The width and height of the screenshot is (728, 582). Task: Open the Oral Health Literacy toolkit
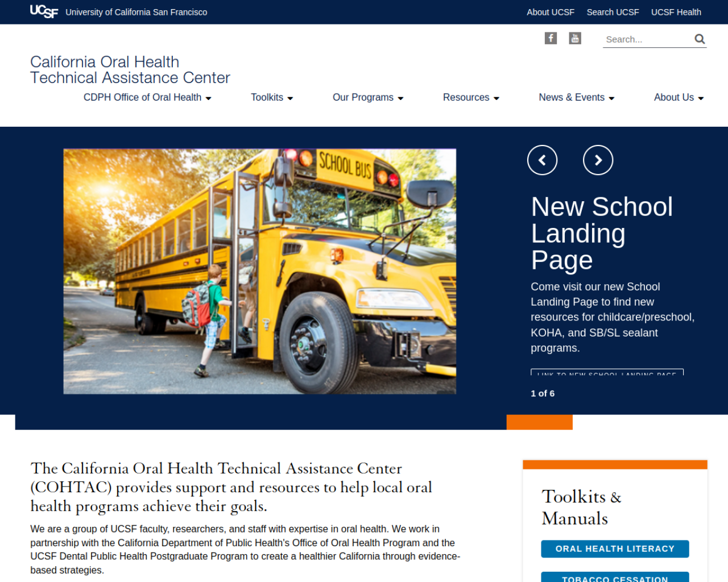[615, 549]
